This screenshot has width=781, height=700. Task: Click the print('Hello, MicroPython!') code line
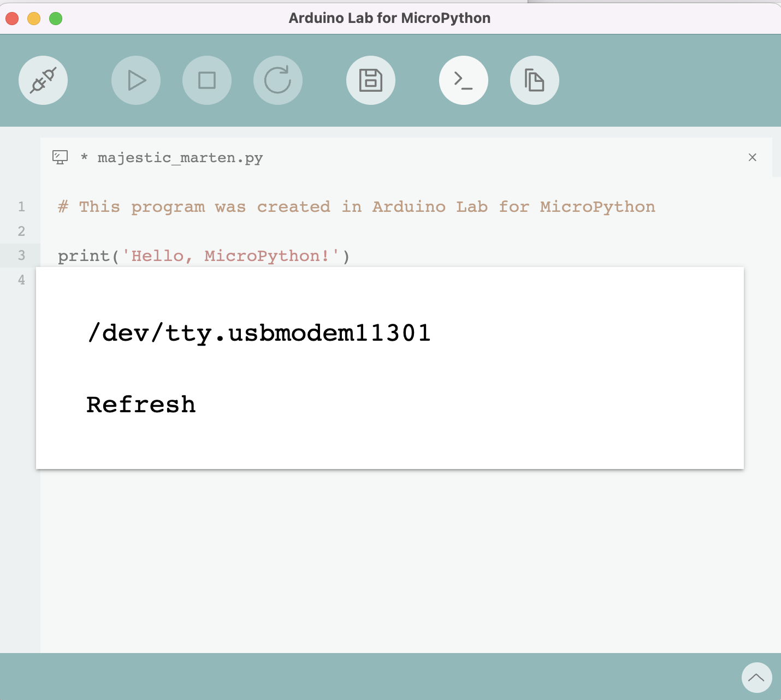(x=204, y=256)
